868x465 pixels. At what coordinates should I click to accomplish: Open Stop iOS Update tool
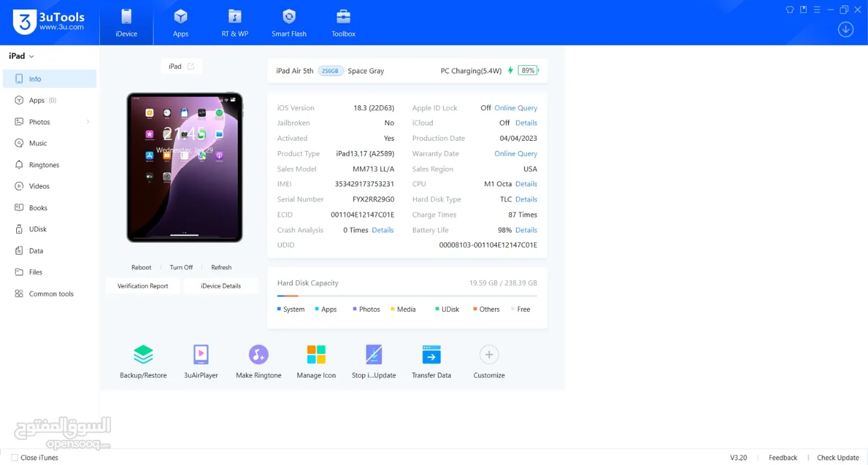(x=374, y=361)
